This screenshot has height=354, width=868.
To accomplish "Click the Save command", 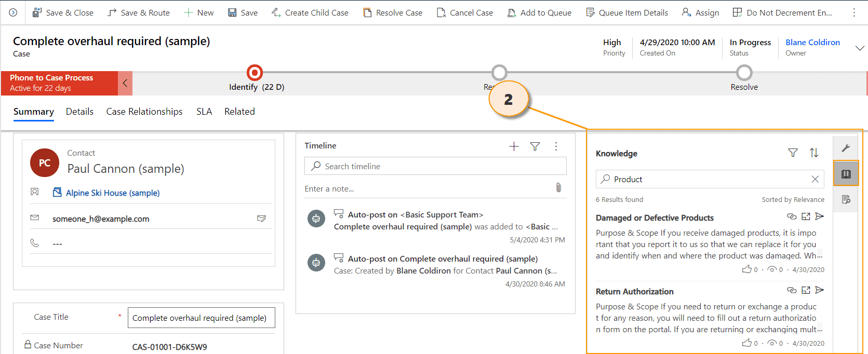I will pyautogui.click(x=243, y=12).
